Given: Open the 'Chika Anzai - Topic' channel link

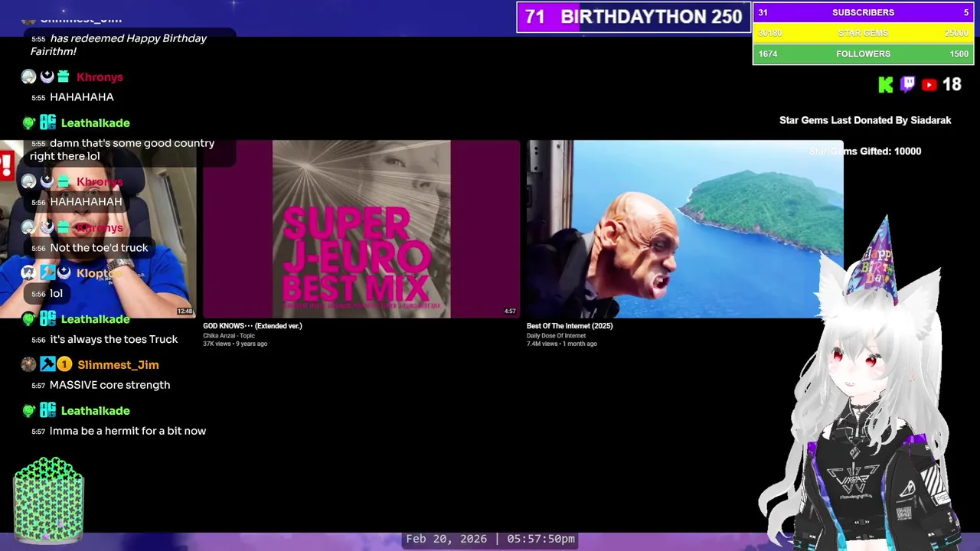Looking at the screenshot, I should pos(229,335).
